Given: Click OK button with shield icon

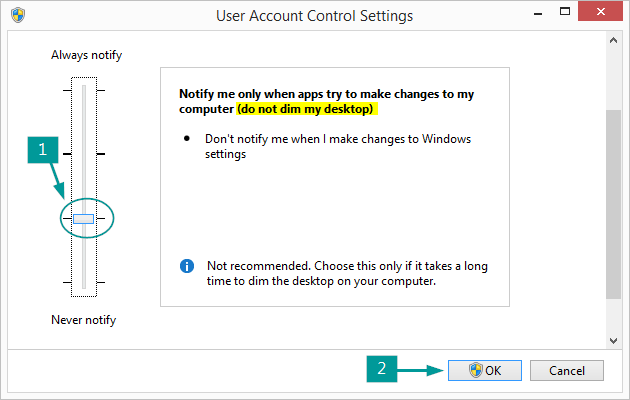Looking at the screenshot, I should [485, 370].
